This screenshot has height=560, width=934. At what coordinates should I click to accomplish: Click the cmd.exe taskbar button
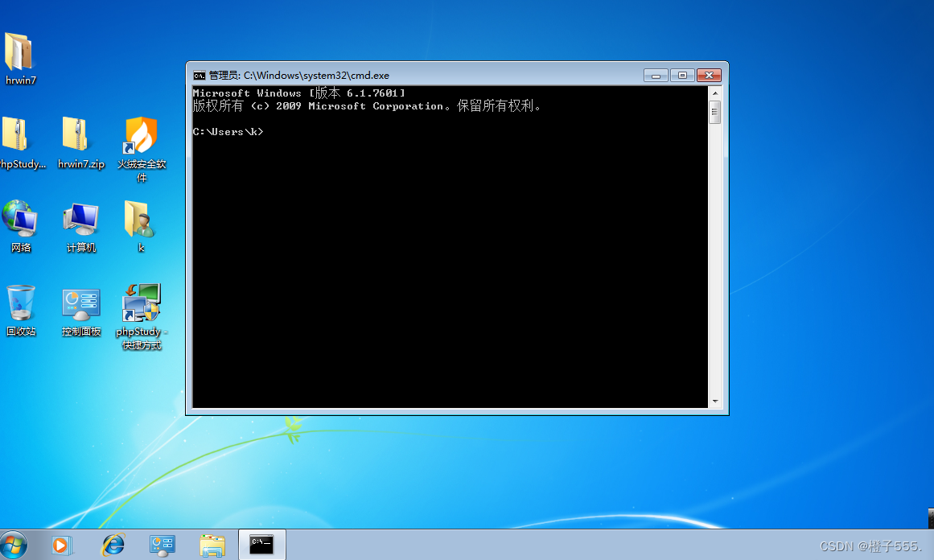(262, 545)
